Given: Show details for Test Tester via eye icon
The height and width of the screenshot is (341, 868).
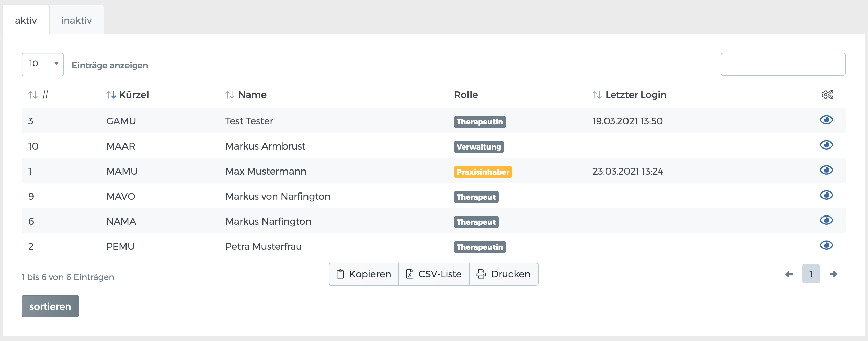Looking at the screenshot, I should [826, 120].
